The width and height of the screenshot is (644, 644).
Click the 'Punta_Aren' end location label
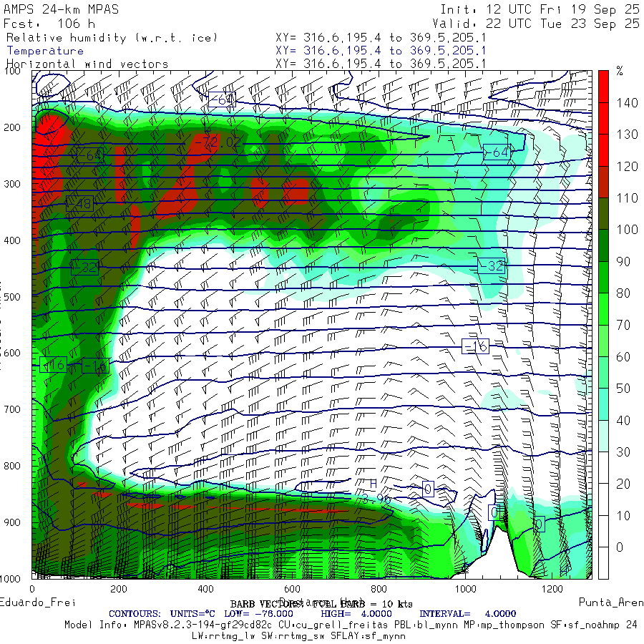pos(611,602)
